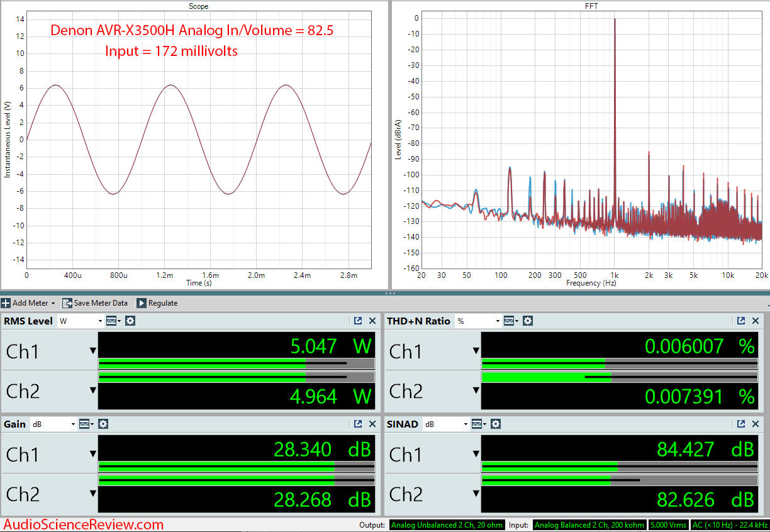Open the SINAD unit dropdown showing dB
This screenshot has height=532, width=770.
point(446,424)
